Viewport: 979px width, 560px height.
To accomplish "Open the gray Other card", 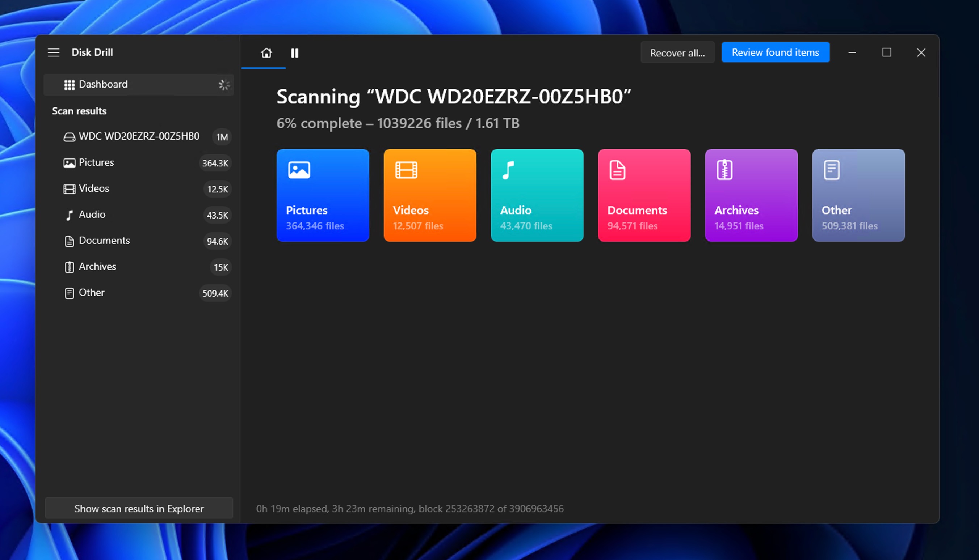I will (x=858, y=195).
